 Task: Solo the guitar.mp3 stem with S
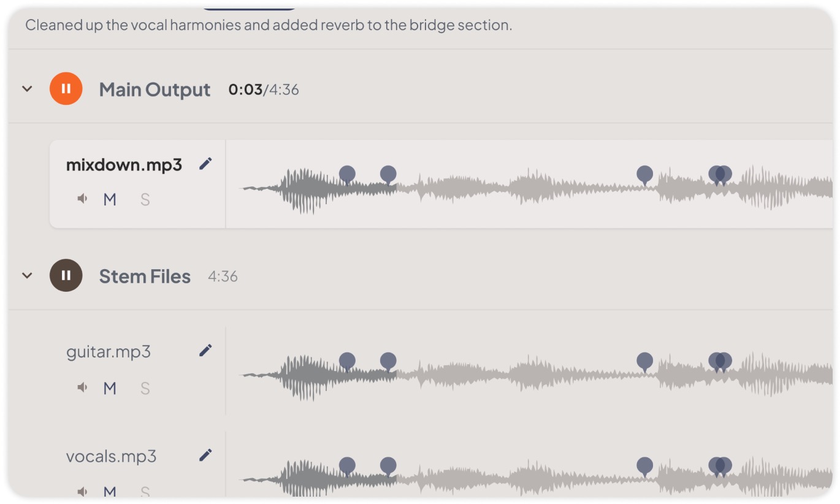click(145, 388)
